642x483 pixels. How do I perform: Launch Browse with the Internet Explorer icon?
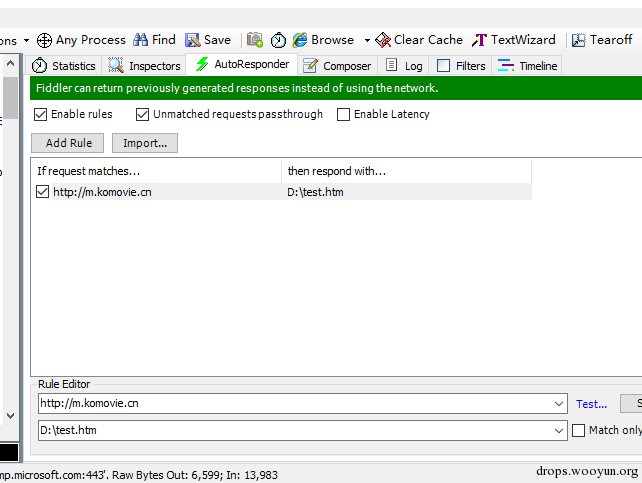pos(300,40)
